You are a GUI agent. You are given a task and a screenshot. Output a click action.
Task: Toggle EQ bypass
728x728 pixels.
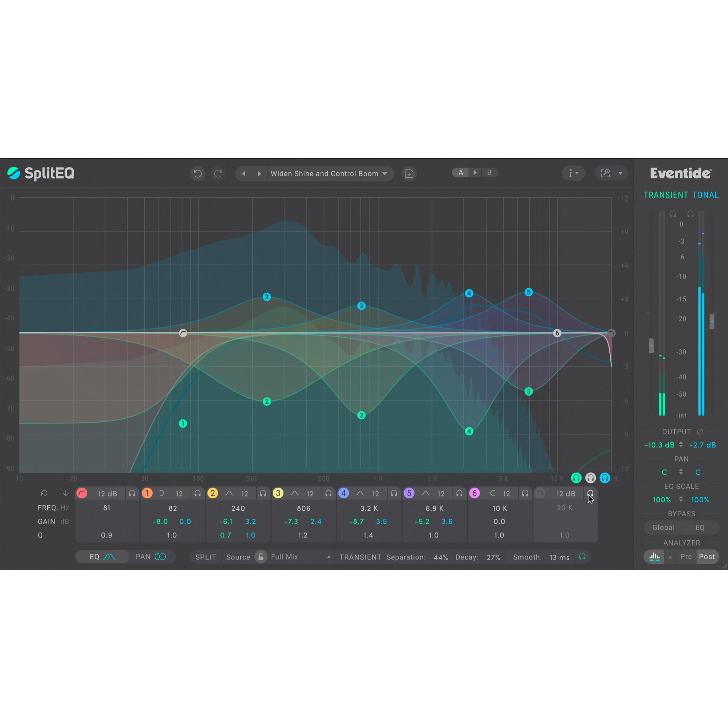[700, 527]
